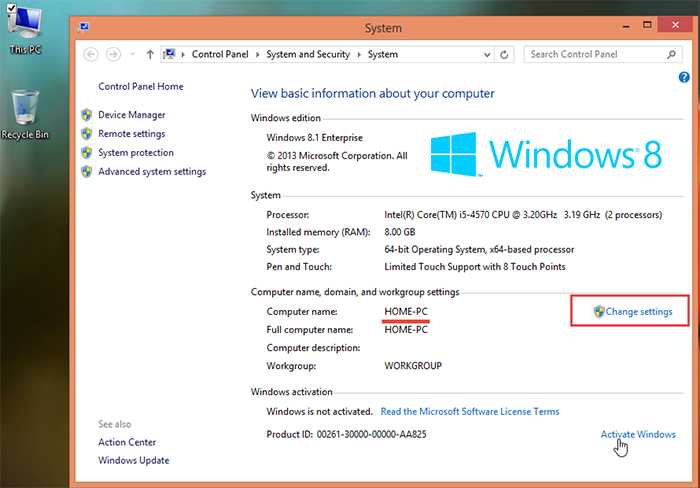The width and height of the screenshot is (700, 488).
Task: Click the search magnifier icon
Action: (x=671, y=54)
